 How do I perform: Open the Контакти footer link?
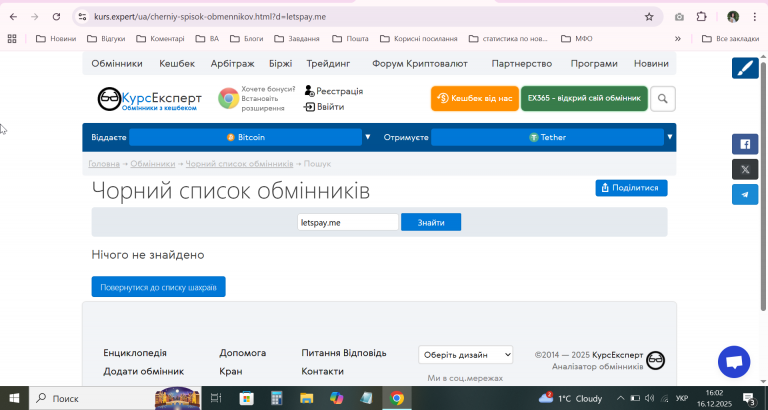322,371
